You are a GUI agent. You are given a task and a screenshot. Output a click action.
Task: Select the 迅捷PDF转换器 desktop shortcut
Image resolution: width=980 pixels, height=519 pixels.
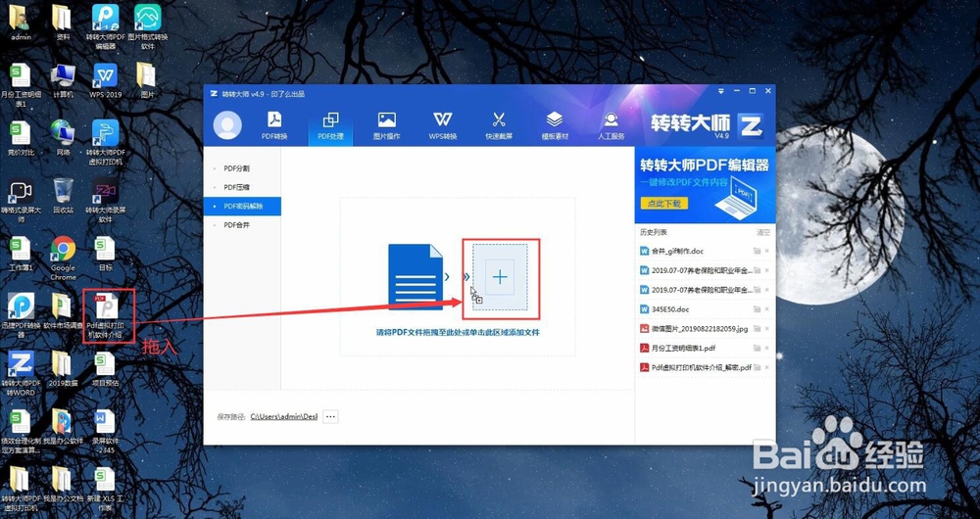pyautogui.click(x=21, y=315)
